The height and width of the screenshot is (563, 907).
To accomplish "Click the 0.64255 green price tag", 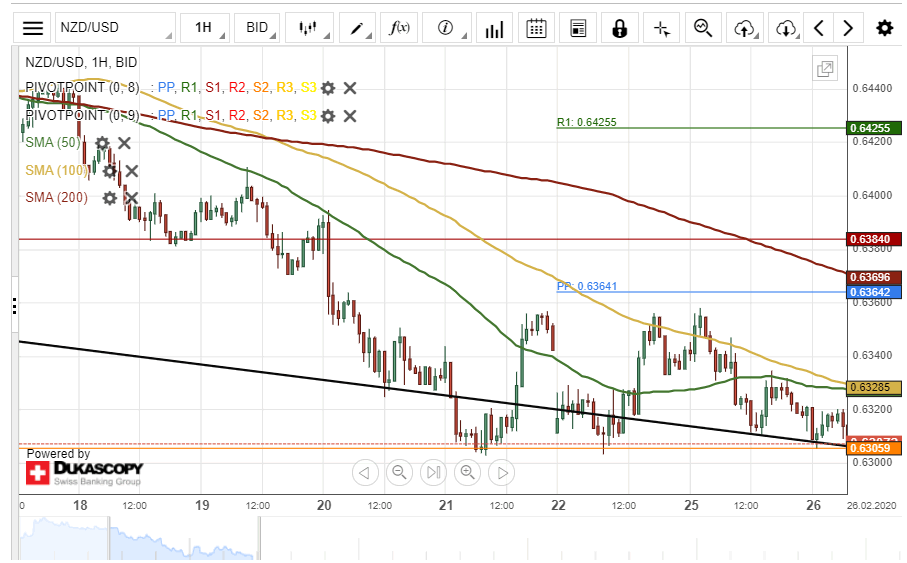I will click(873, 128).
